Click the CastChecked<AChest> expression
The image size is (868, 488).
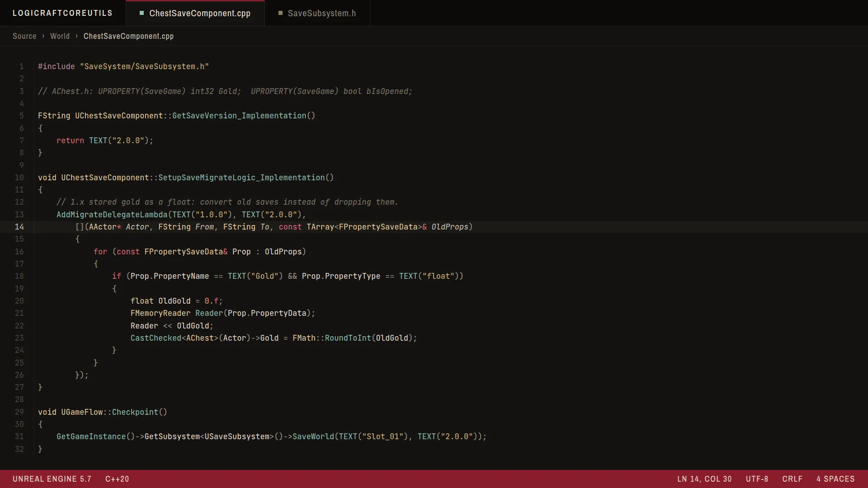click(175, 338)
